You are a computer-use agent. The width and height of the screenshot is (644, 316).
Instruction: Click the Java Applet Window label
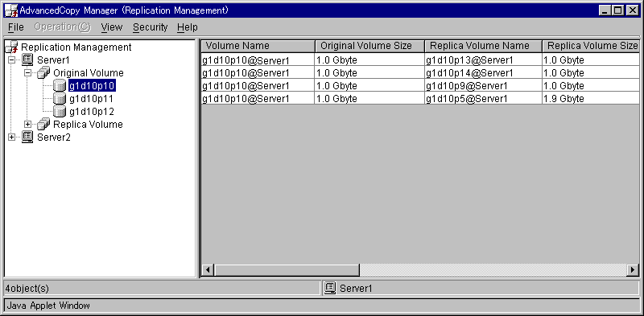tap(48, 306)
